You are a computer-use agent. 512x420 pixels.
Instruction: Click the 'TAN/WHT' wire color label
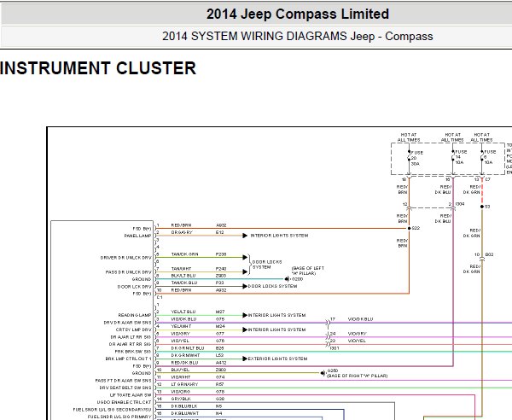click(181, 268)
